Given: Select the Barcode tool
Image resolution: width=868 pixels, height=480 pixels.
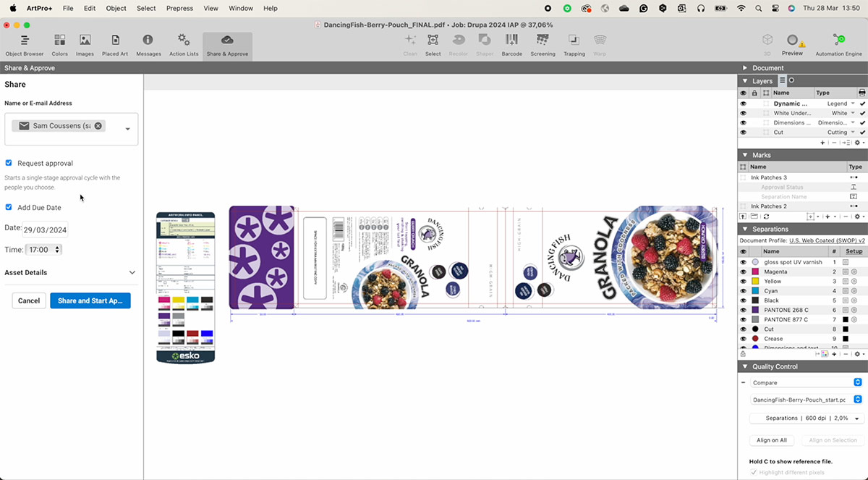Looking at the screenshot, I should point(511,45).
